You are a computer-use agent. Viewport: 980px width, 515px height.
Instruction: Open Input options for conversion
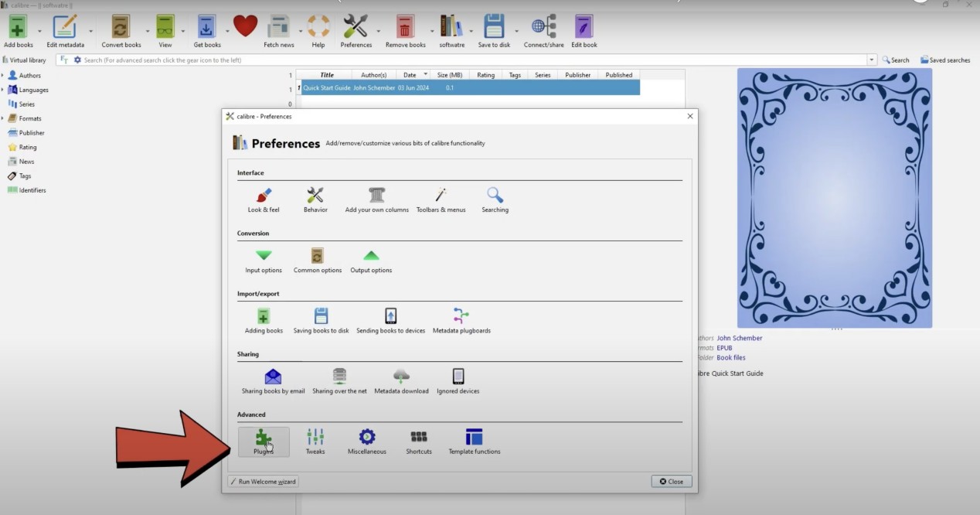[x=264, y=261]
